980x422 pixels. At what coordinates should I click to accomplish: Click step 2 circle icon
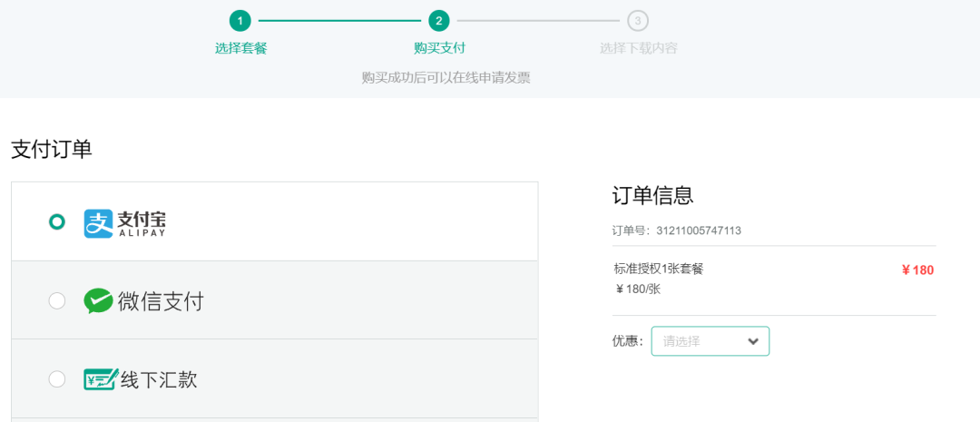(x=439, y=21)
